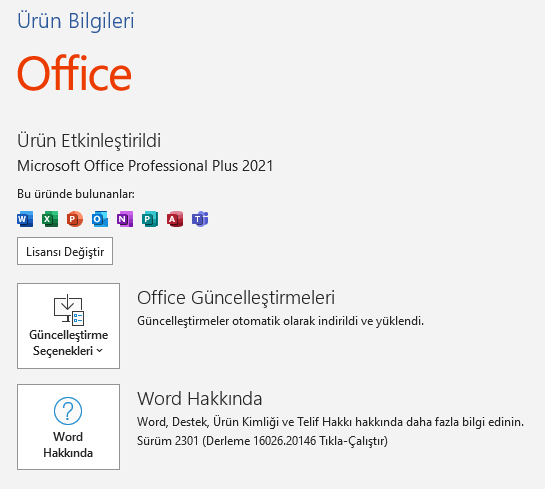Click the Word, Destek, Ürün Kimliği description
This screenshot has width=545, height=489.
pyautogui.click(x=331, y=422)
